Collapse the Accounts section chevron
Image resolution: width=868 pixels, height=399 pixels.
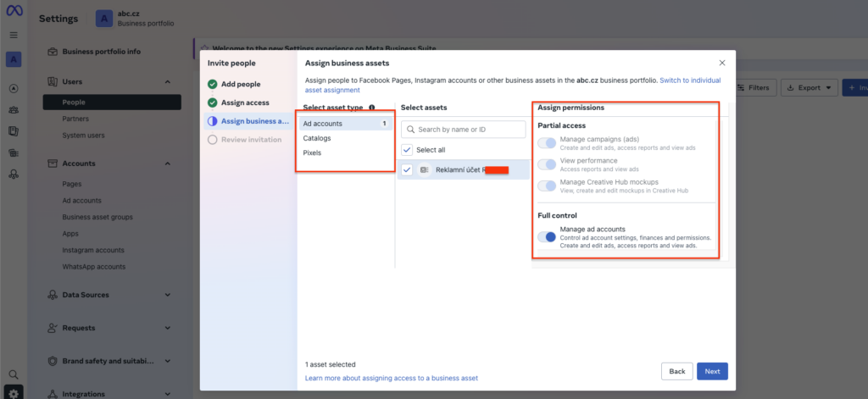click(168, 163)
